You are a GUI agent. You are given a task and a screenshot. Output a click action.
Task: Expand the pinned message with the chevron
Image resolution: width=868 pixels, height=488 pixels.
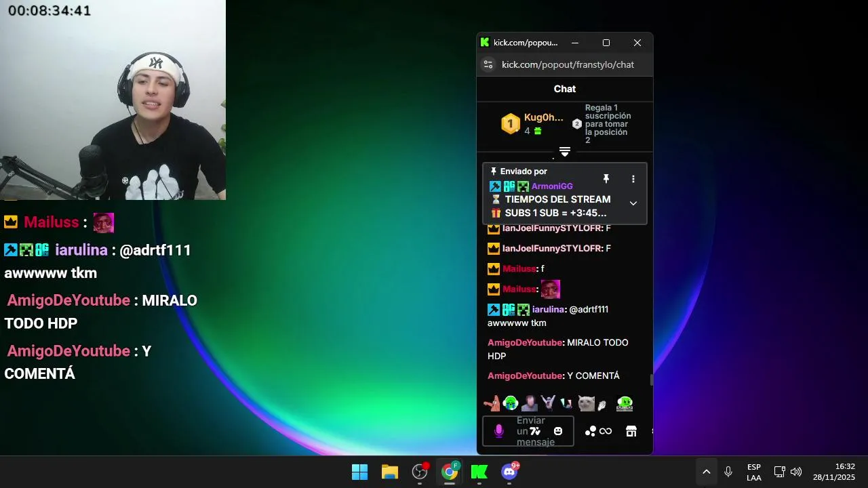coord(633,203)
